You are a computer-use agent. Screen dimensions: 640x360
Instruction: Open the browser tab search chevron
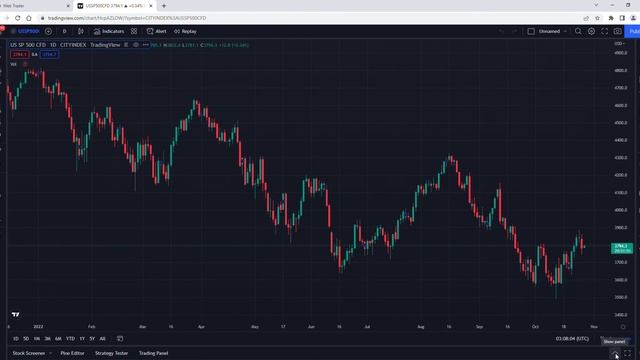[x=596, y=5]
